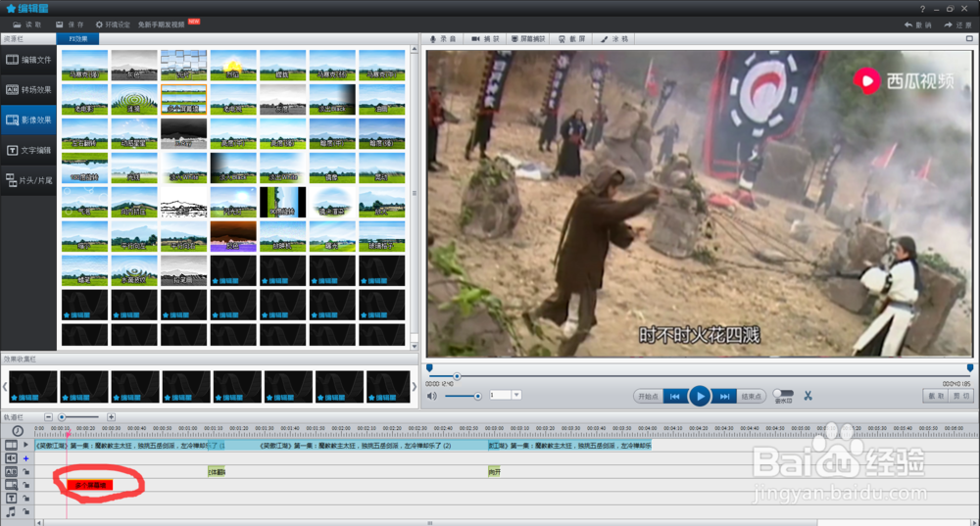Toggle lock on image effect track

click(x=26, y=485)
